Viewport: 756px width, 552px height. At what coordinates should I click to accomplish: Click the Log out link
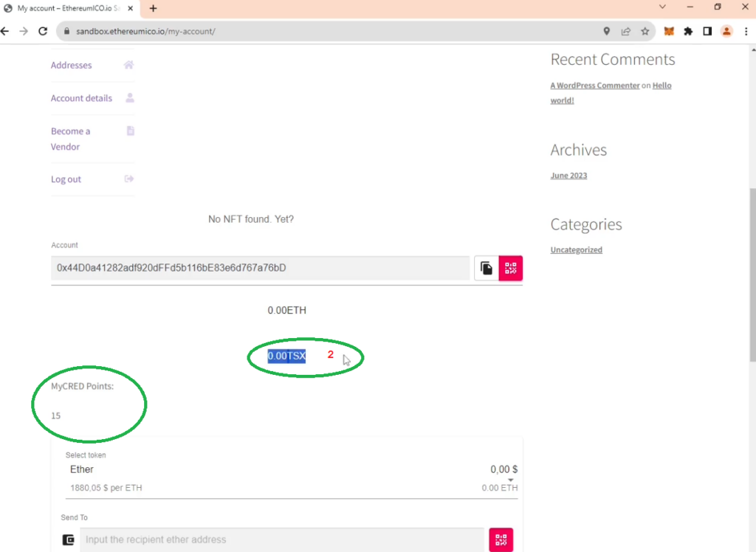point(66,179)
